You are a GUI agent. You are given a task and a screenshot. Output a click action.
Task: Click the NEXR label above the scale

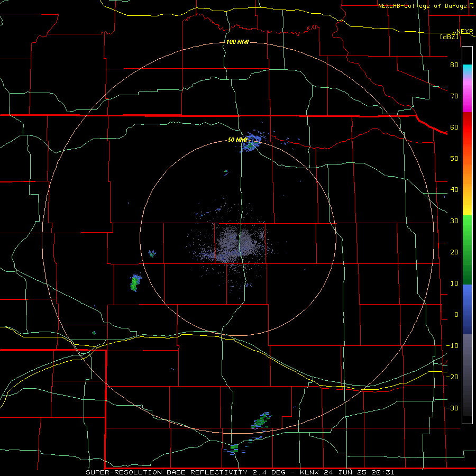464,31
